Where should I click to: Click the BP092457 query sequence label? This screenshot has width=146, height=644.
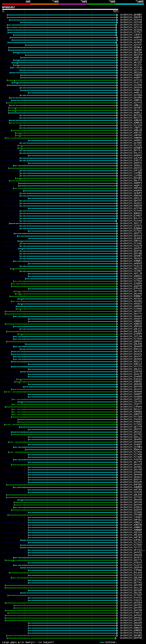pos(8,8)
